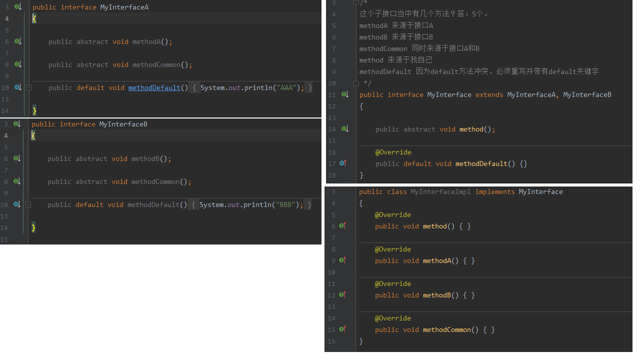Click 'MyInterfaceA' name in its interface declaration
The height and width of the screenshot is (364, 644).
coord(124,7)
